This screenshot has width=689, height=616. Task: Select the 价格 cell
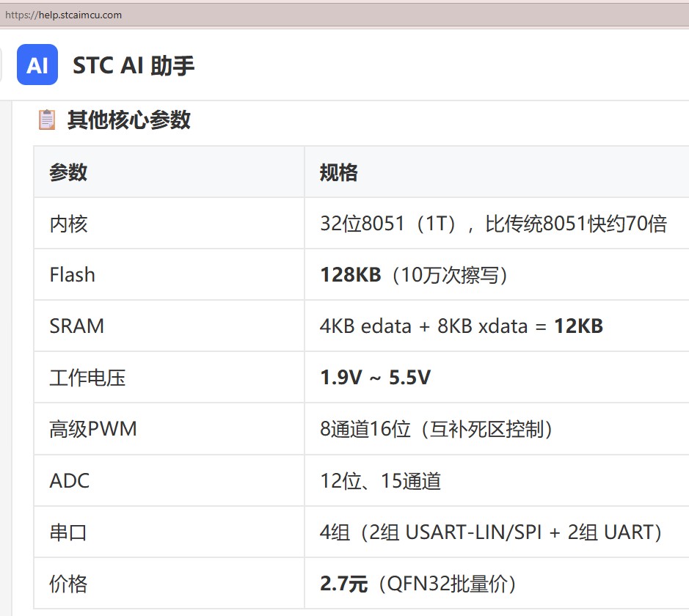click(x=169, y=583)
